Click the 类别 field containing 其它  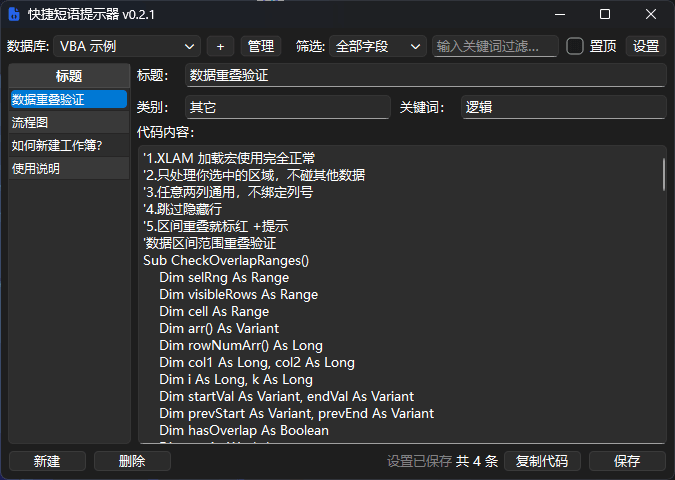[288, 107]
